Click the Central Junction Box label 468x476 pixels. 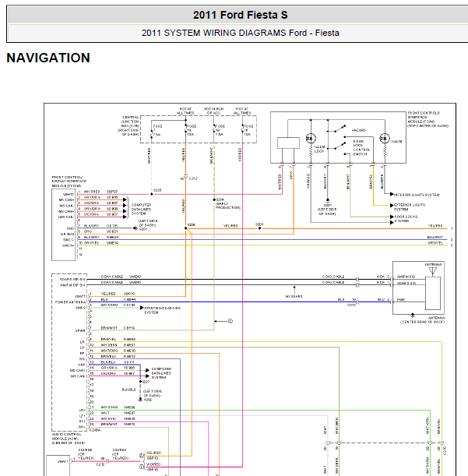tap(130, 125)
